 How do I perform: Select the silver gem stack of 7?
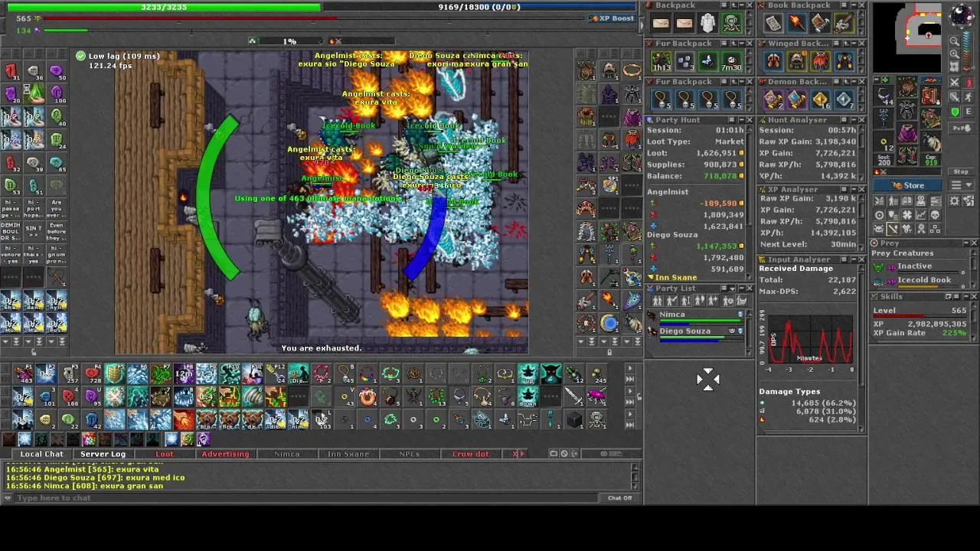(844, 99)
